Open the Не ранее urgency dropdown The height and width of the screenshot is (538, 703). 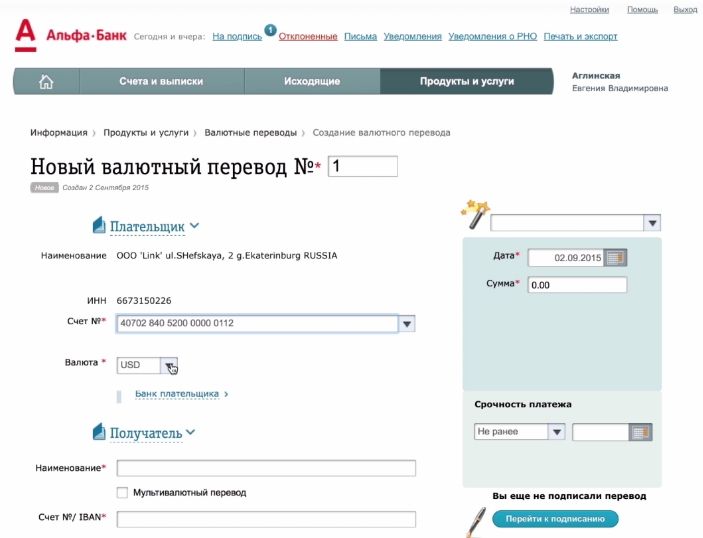(556, 432)
